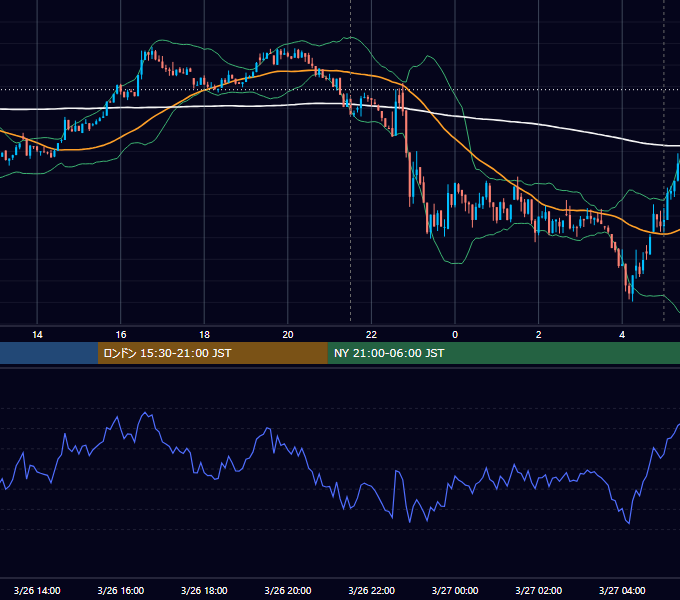Click the '2' hour label on price chart axis
680x600 pixels.
click(538, 335)
